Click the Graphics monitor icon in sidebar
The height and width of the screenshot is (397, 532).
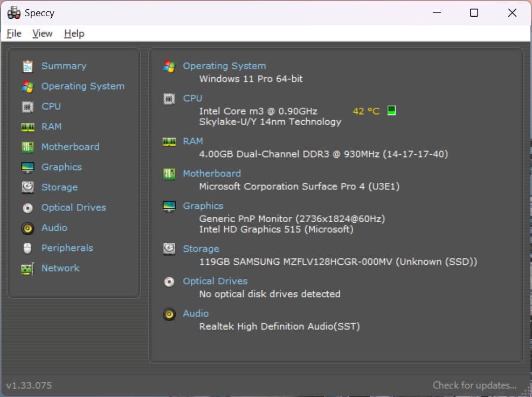click(x=27, y=167)
